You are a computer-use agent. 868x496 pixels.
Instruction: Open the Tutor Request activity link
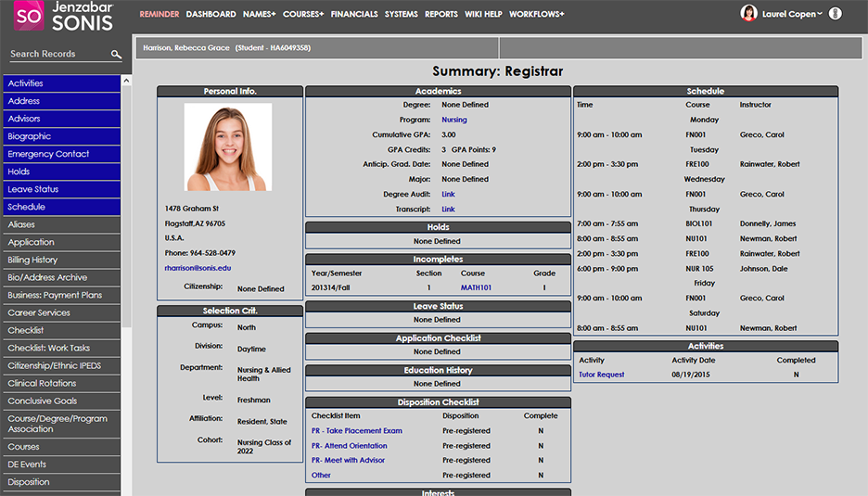[601, 375]
